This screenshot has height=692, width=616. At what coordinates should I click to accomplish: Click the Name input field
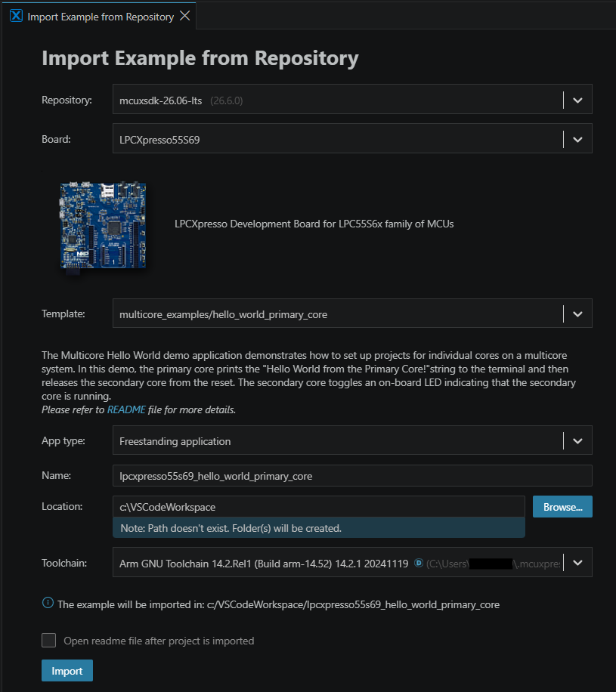tap(352, 476)
